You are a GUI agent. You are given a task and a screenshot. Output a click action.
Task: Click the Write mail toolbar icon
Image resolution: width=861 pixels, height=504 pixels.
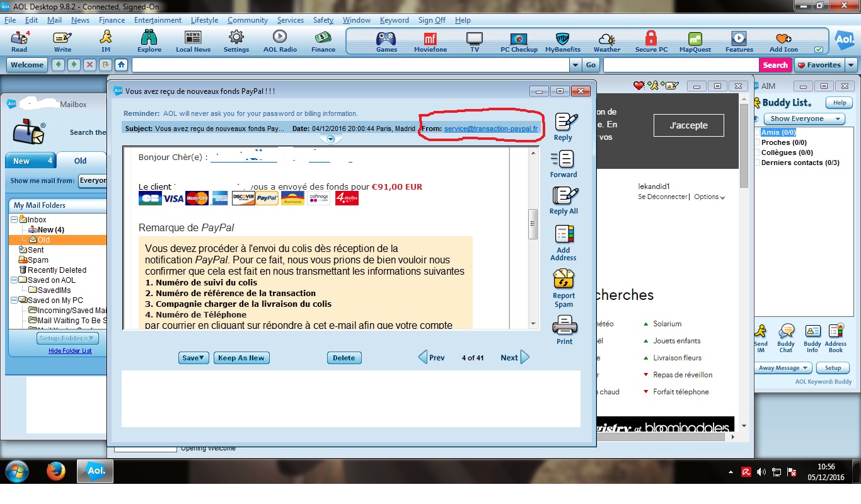tap(62, 42)
